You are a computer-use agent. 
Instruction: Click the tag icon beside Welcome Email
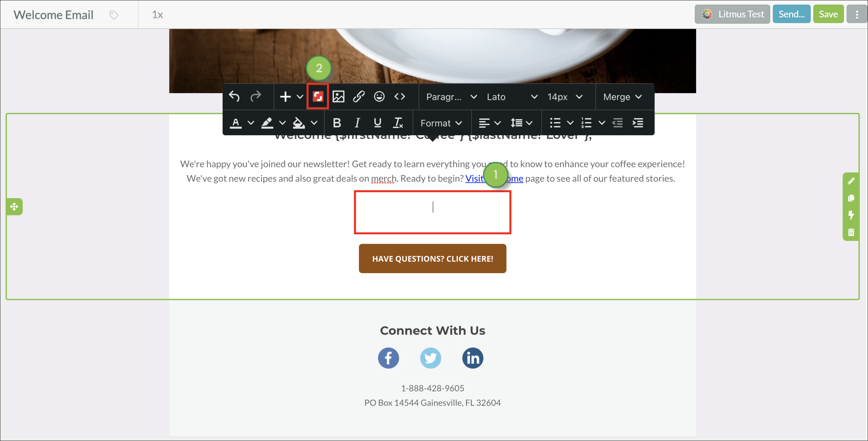pyautogui.click(x=114, y=15)
